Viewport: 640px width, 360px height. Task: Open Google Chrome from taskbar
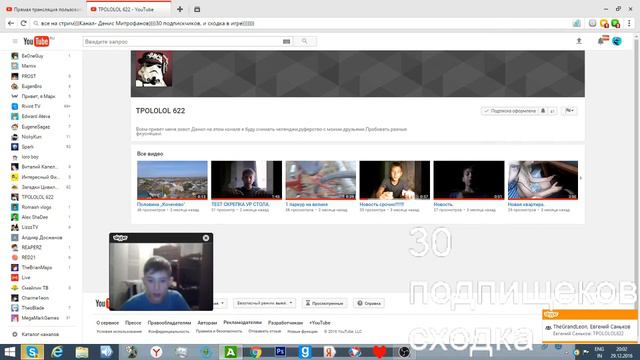point(256,352)
